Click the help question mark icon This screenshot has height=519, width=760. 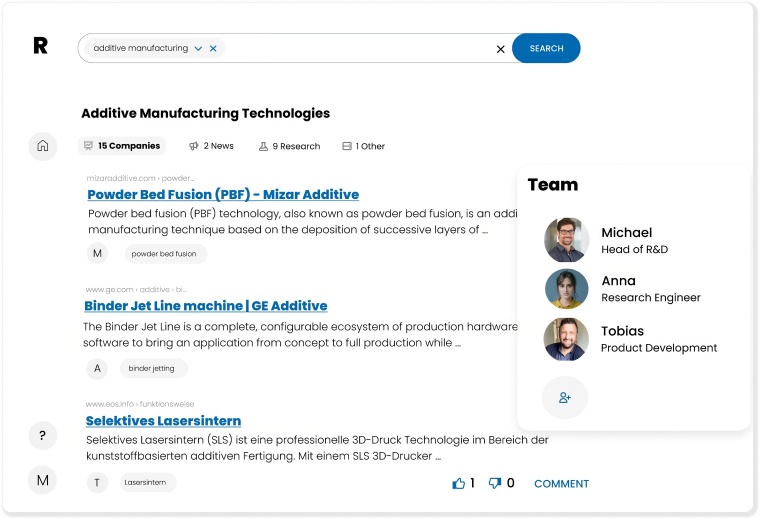pos(42,436)
